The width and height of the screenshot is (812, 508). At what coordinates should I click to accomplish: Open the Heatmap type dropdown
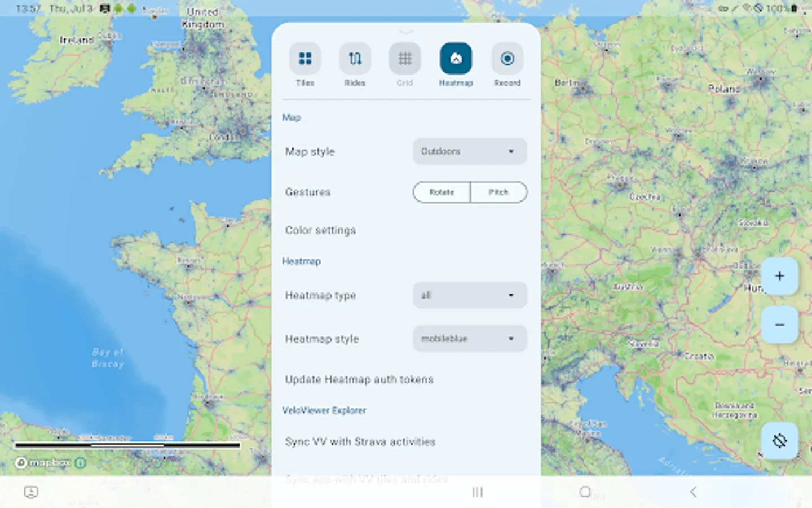point(470,295)
